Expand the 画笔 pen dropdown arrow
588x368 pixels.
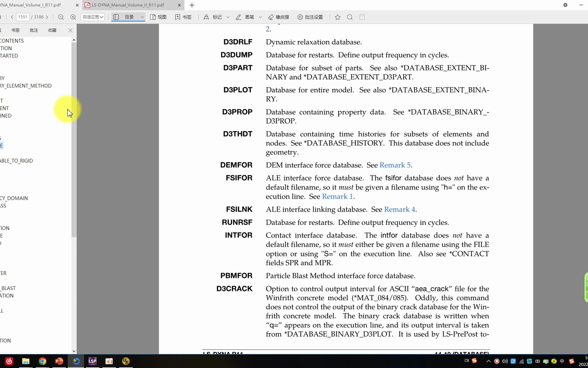pos(260,17)
